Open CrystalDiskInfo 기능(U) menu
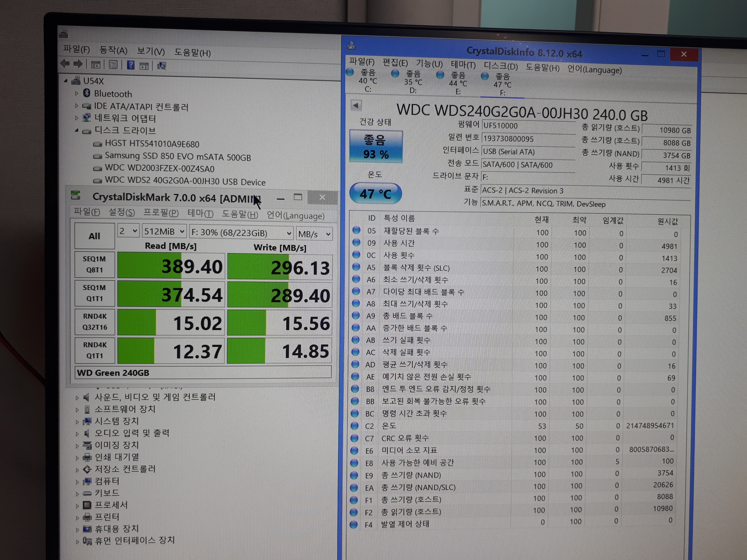The height and width of the screenshot is (560, 747). tap(429, 63)
